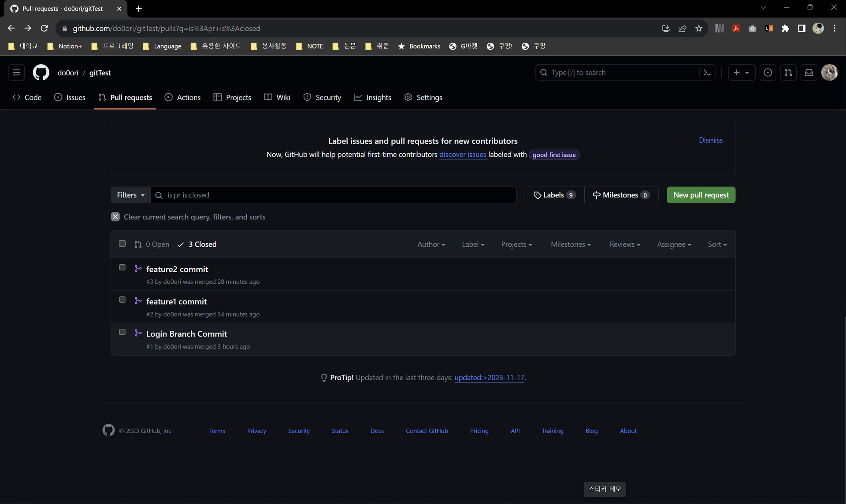Check the box for Login Branch Commit
846x504 pixels.
(x=122, y=332)
